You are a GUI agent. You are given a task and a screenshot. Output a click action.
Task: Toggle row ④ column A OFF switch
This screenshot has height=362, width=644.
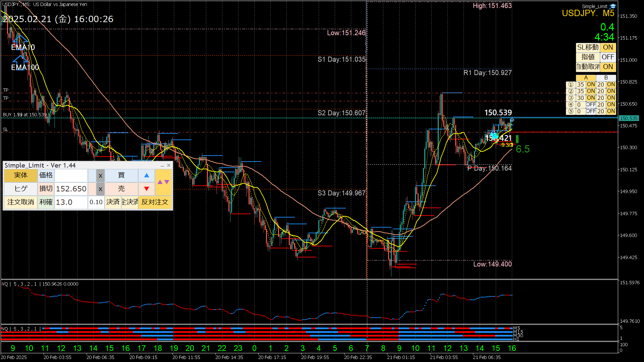[x=591, y=105]
